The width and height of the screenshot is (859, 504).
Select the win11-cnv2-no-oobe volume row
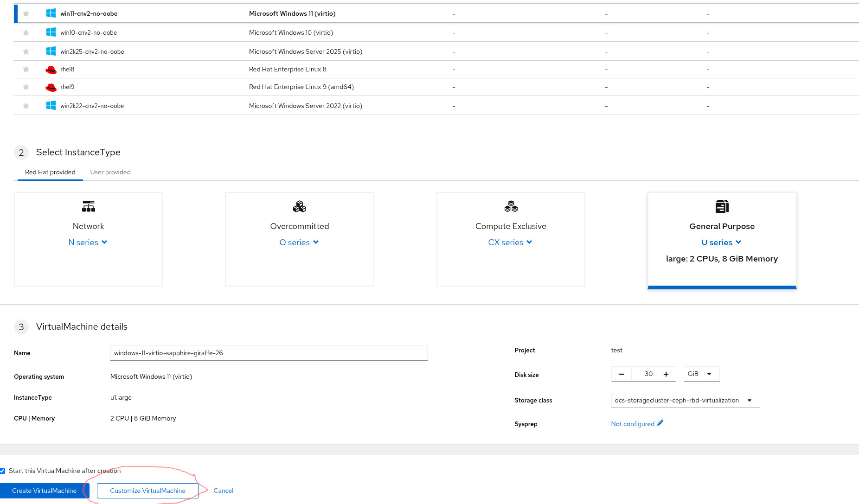click(436, 13)
